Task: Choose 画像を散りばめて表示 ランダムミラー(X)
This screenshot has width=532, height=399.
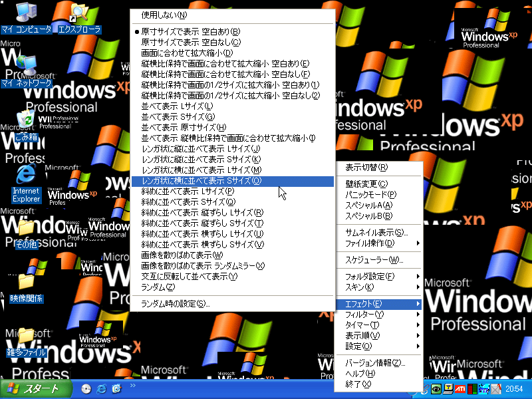Action: click(x=233, y=265)
